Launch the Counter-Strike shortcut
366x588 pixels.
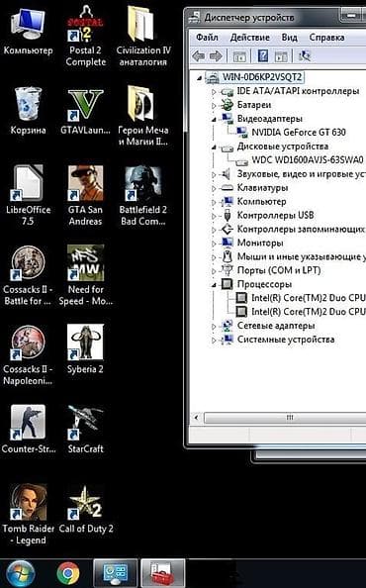pyautogui.click(x=28, y=429)
